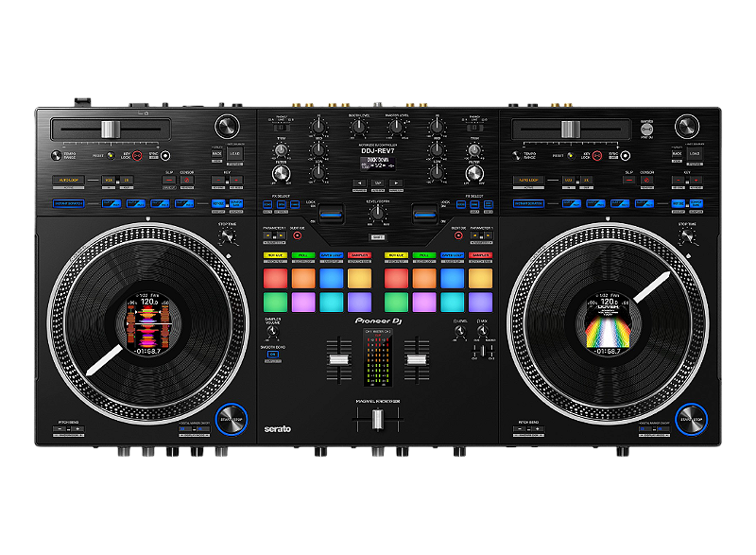The image size is (756, 555).
Task: Click the left beat arrow below the display
Action: tap(359, 183)
